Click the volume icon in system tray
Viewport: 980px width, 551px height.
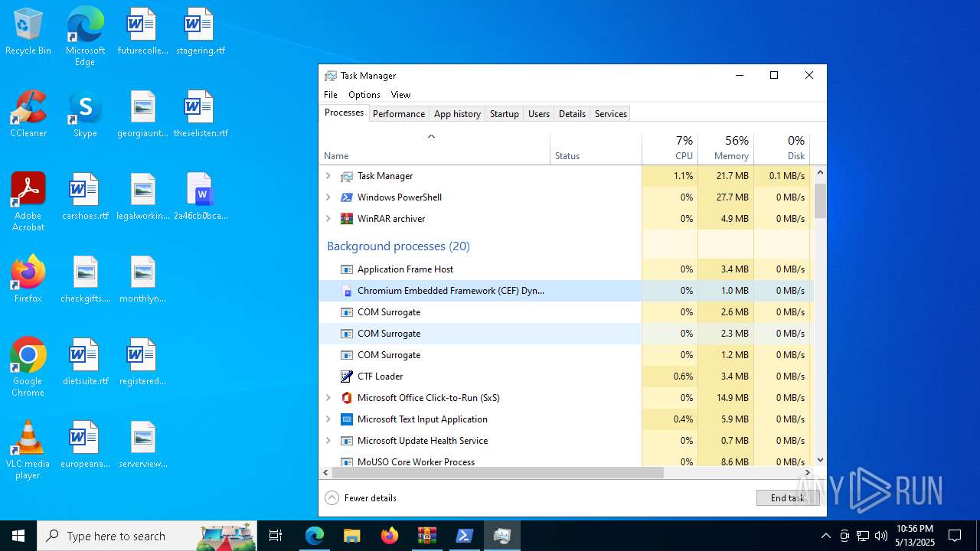pos(881,536)
